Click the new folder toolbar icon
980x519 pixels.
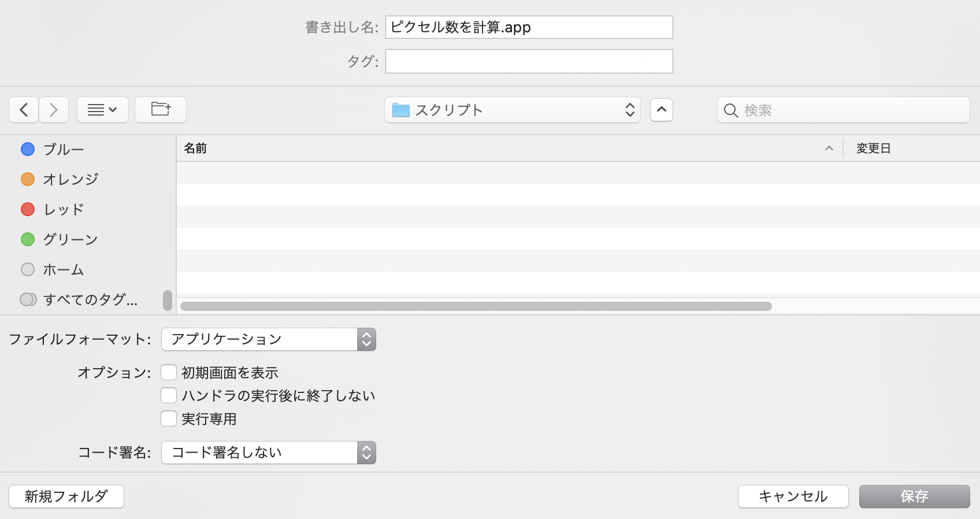coord(161,110)
